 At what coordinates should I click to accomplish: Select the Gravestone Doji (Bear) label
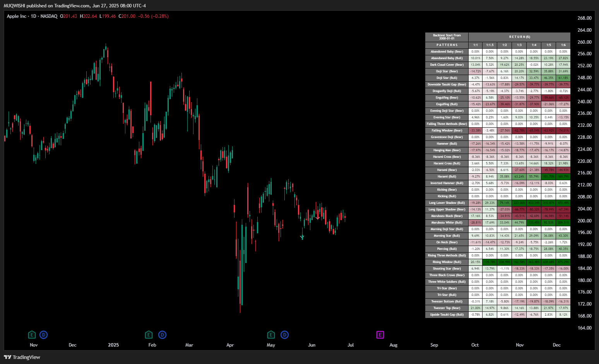pyautogui.click(x=447, y=137)
